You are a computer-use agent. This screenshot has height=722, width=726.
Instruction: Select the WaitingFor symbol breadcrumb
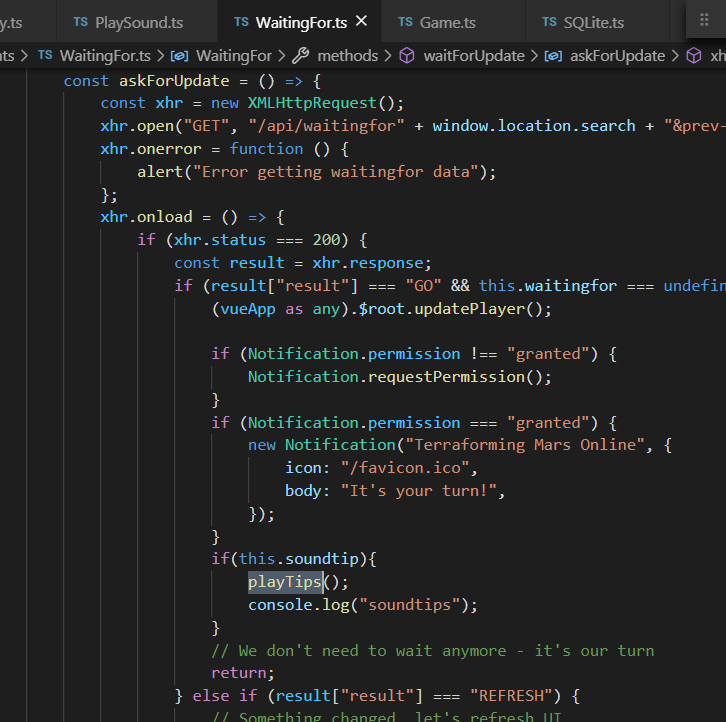pyautogui.click(x=234, y=56)
